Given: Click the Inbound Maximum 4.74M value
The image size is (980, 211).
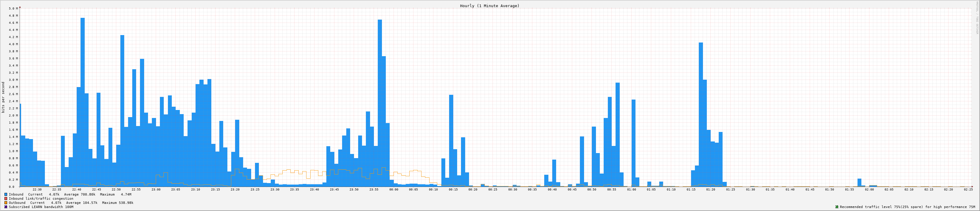Looking at the screenshot, I should pyautogui.click(x=126, y=194).
